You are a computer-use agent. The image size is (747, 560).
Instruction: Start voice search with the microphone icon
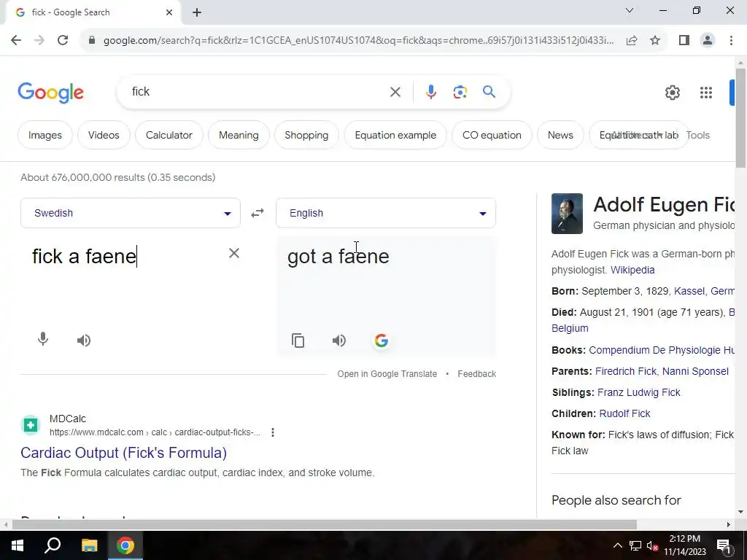(430, 92)
